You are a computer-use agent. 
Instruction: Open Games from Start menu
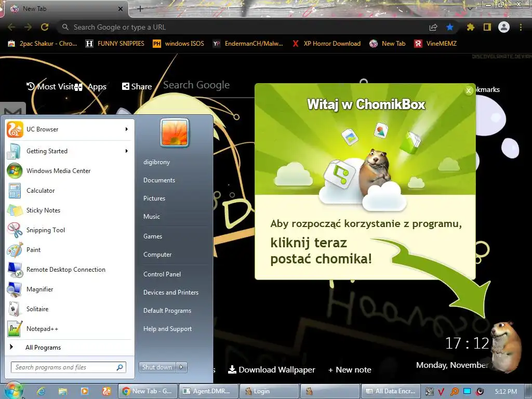point(153,236)
